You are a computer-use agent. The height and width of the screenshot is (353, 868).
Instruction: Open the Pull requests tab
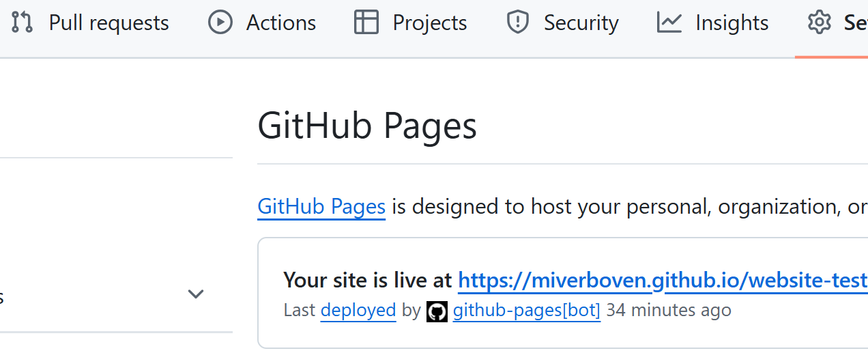(x=108, y=23)
